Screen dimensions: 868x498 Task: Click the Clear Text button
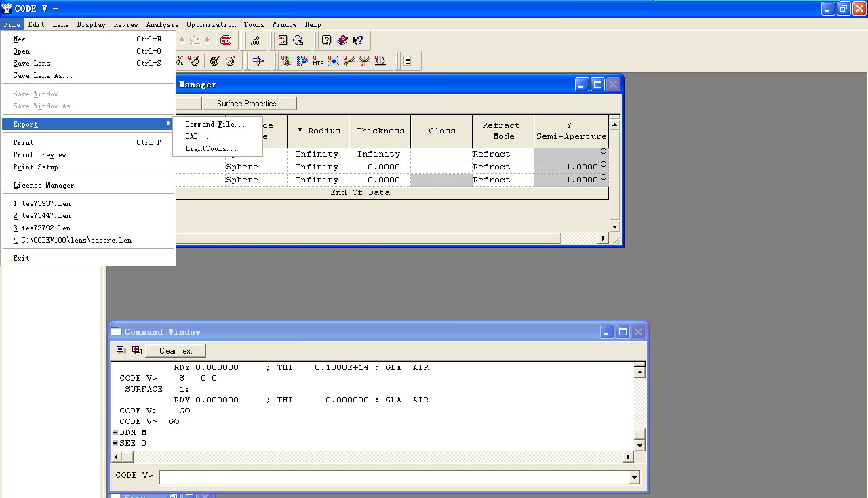[176, 350]
